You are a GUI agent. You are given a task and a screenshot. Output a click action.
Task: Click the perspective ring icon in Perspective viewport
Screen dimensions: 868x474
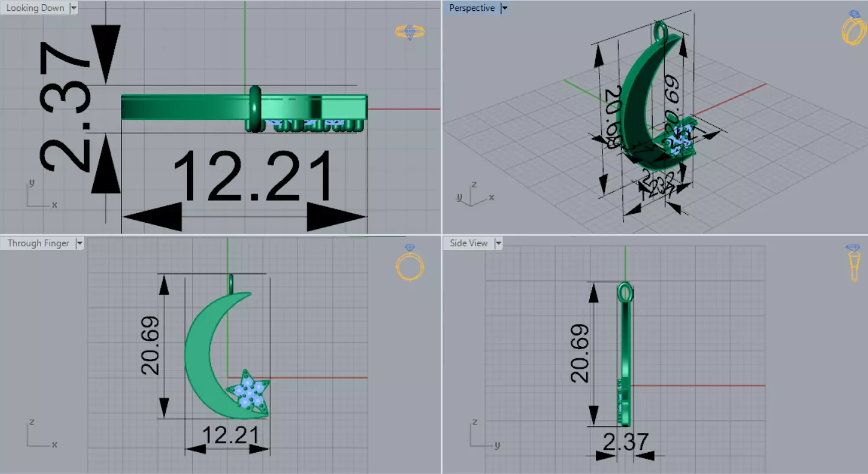pos(853,27)
